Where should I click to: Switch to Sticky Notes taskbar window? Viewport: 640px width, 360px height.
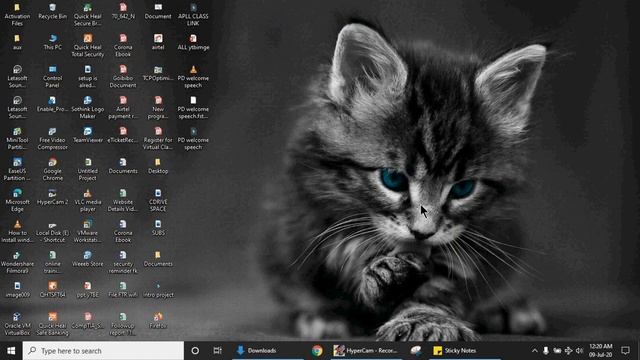(x=465, y=351)
